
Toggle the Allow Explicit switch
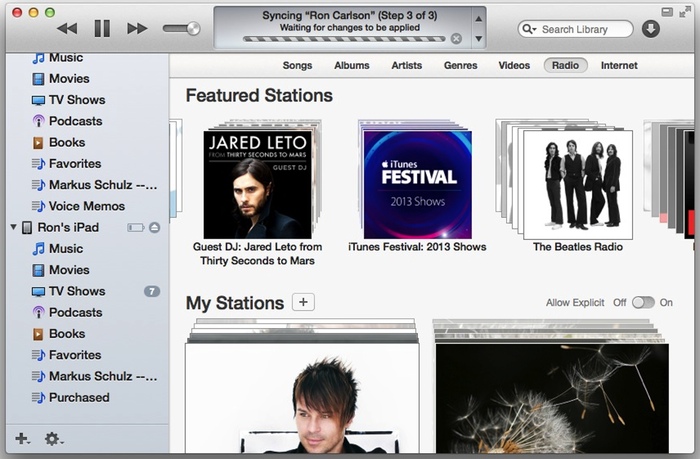tap(643, 303)
